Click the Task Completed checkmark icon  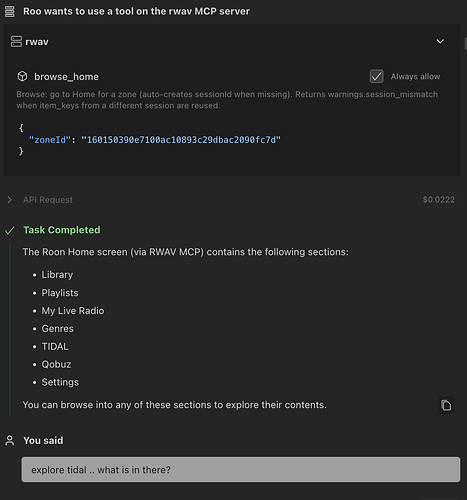pyautogui.click(x=10, y=230)
